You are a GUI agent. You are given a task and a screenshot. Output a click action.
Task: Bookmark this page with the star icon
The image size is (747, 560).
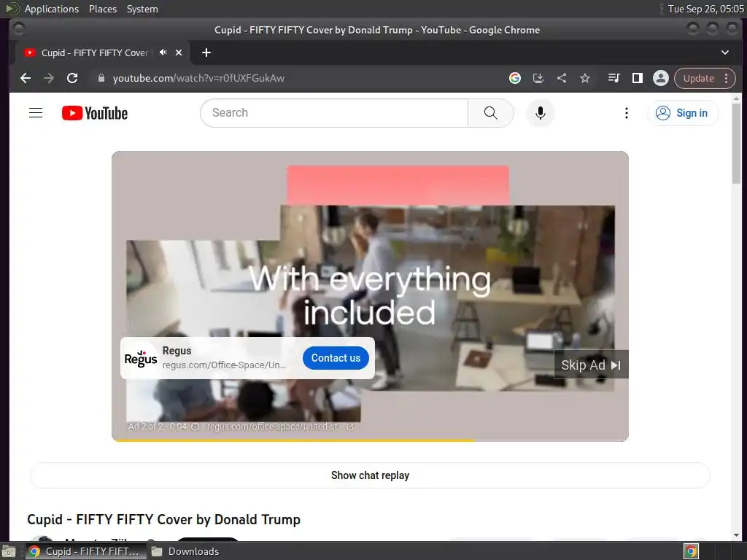coord(585,78)
